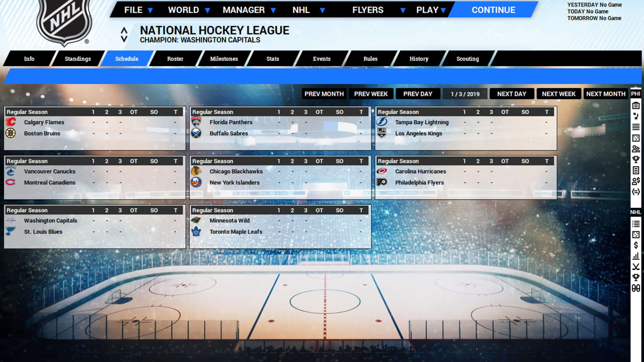Go to PREV MONTH in schedule
Viewport: 644px width, 362px height.
(324, 94)
